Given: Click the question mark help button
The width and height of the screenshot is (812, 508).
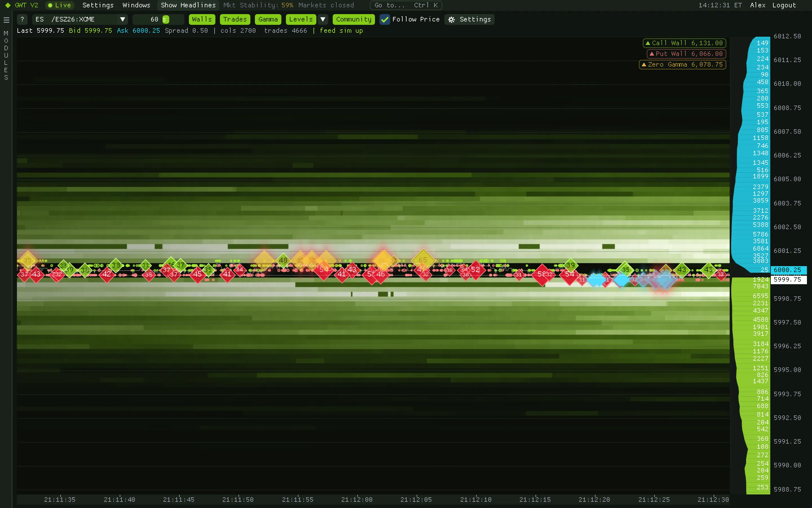Looking at the screenshot, I should click(x=22, y=19).
